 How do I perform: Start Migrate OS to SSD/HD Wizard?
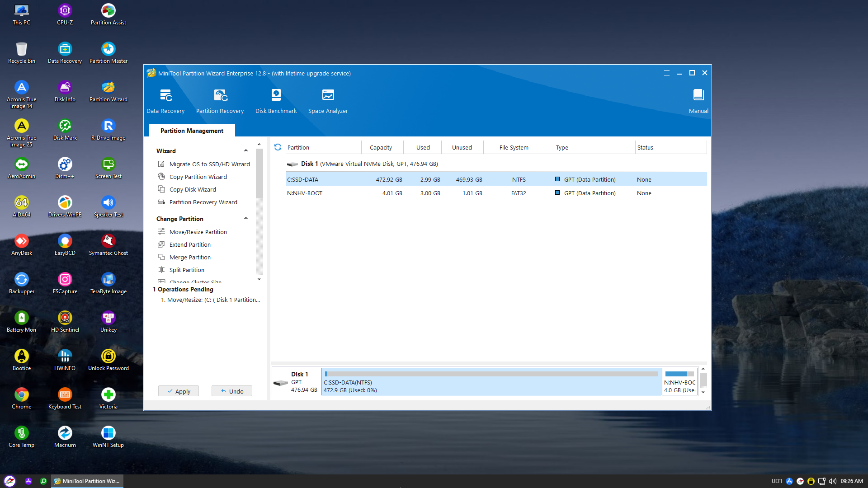click(x=209, y=164)
